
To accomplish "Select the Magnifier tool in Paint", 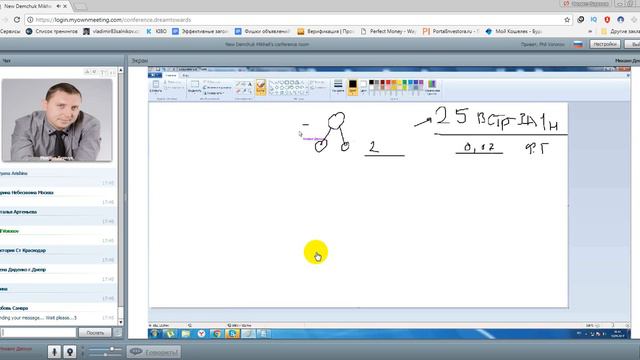I will click(250, 91).
